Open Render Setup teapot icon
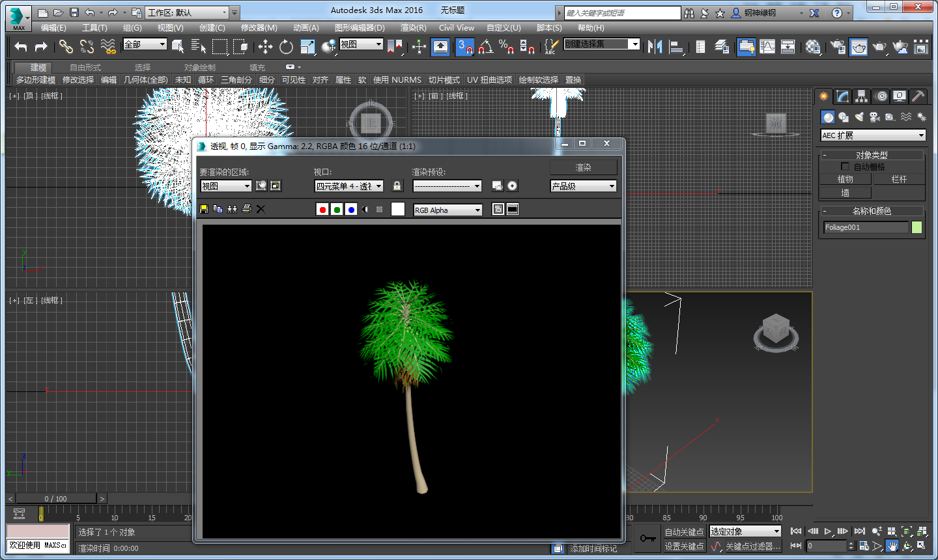 (x=838, y=46)
